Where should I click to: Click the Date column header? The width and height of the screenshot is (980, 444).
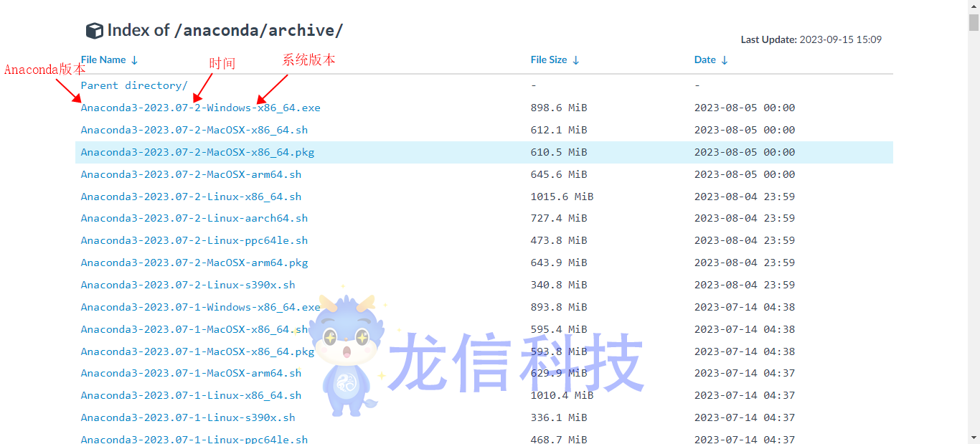click(705, 60)
